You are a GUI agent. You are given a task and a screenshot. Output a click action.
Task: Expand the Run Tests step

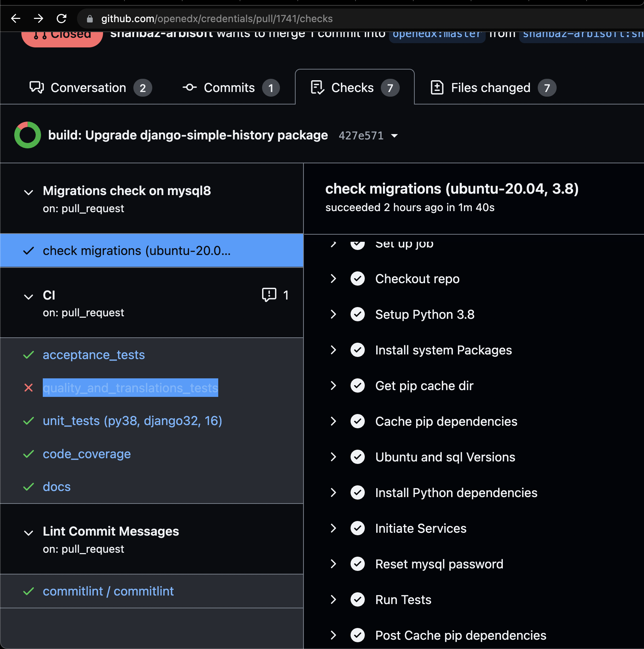(x=333, y=599)
